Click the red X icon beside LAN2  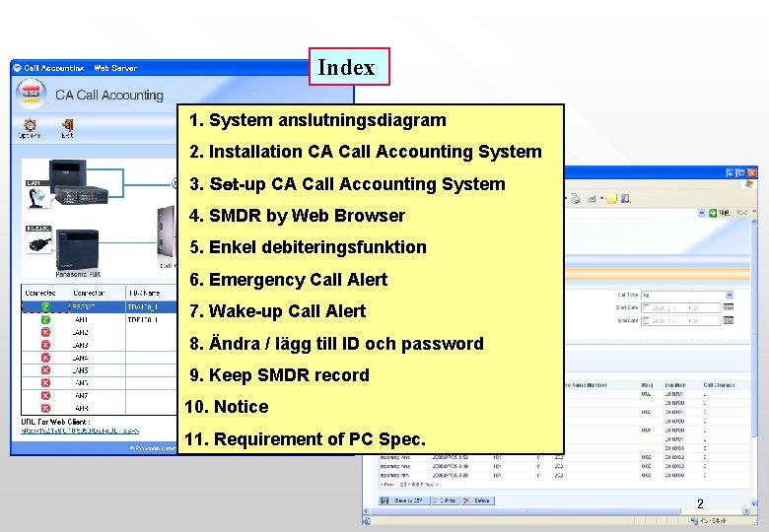[x=45, y=332]
